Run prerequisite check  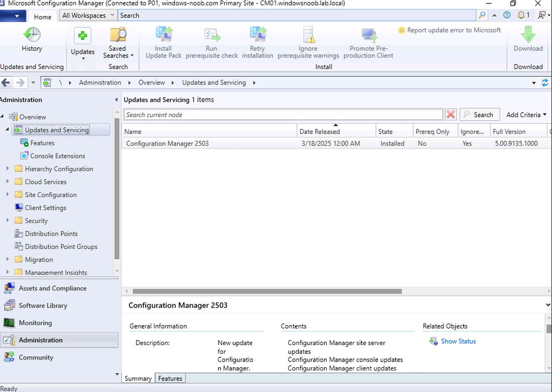(211, 43)
